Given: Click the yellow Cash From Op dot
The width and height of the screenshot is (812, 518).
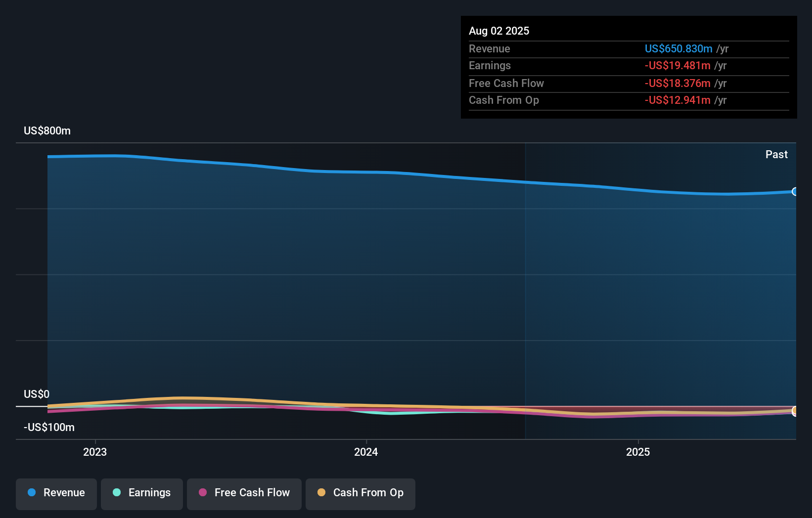Looking at the screenshot, I should (321, 492).
